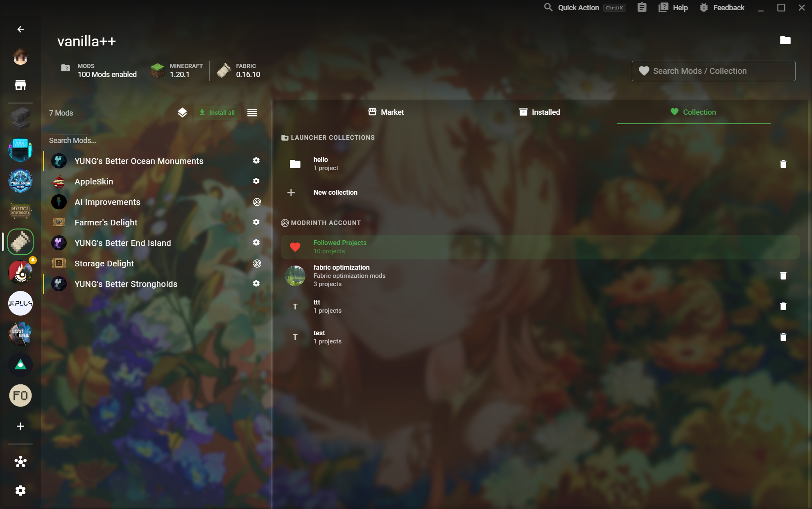Select the Cobblemon MMO instance

(20, 181)
